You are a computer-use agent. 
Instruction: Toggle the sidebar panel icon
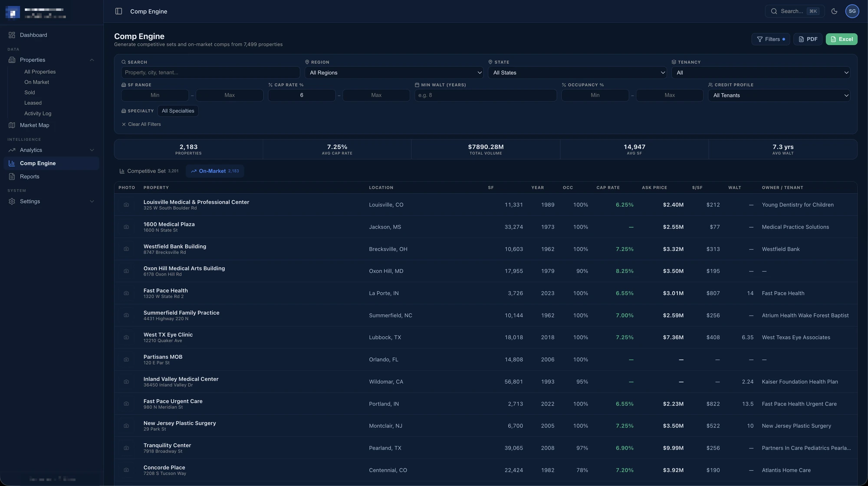[118, 11]
